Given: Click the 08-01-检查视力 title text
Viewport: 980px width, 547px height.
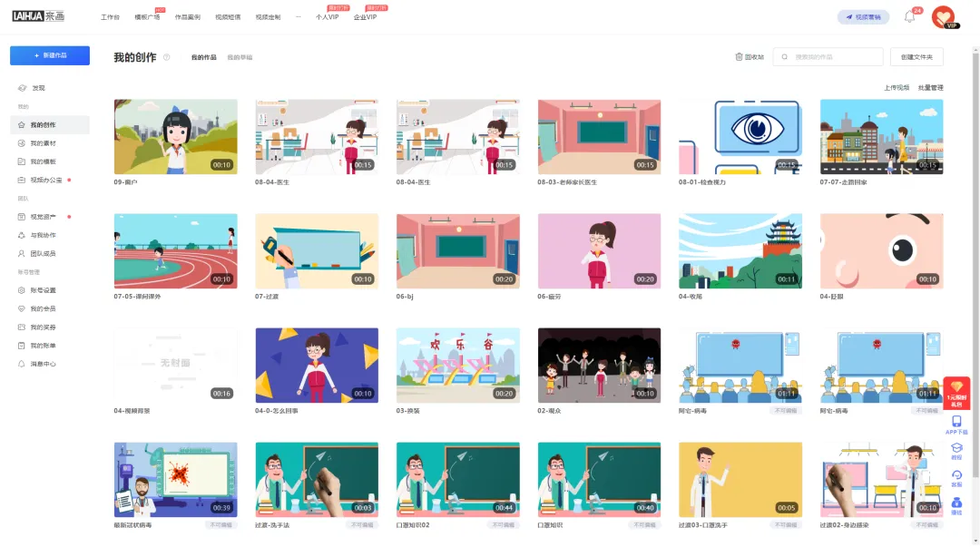Looking at the screenshot, I should 701,182.
